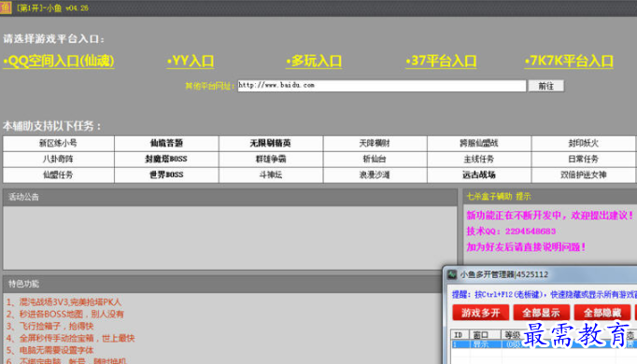Image resolution: width=637 pixels, height=364 pixels.
Task: Select the 封印妖火 task cell
Action: (584, 143)
